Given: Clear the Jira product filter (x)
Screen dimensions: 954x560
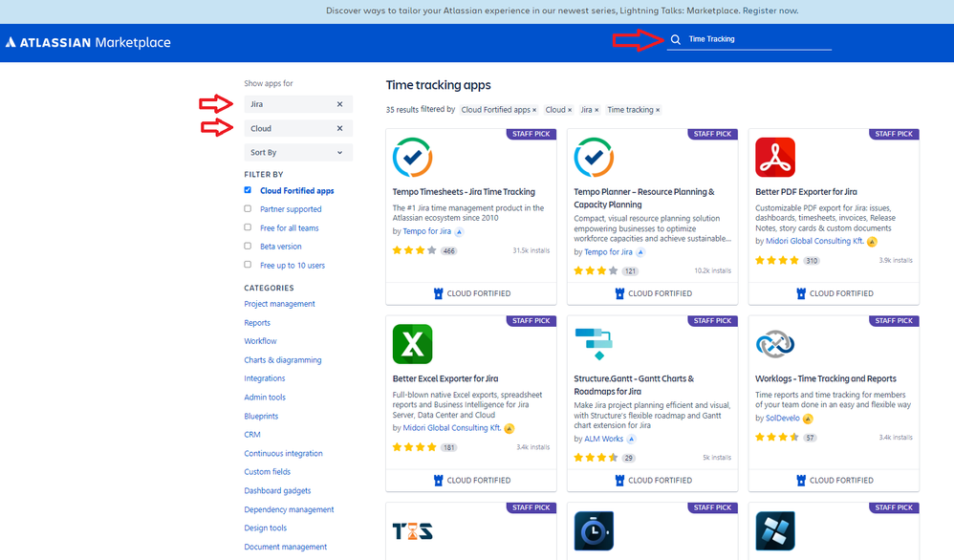Looking at the screenshot, I should click(x=339, y=104).
